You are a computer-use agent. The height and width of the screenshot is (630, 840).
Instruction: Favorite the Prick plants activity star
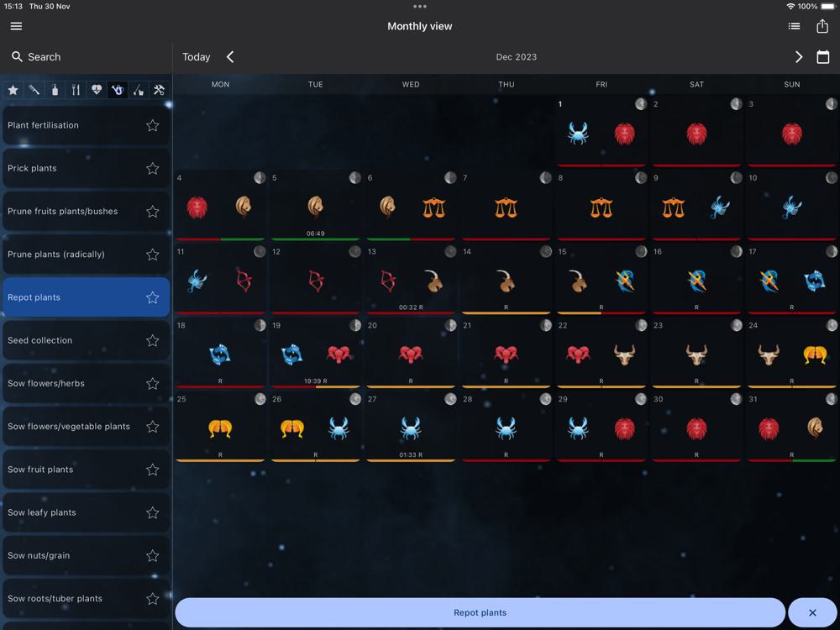point(153,168)
